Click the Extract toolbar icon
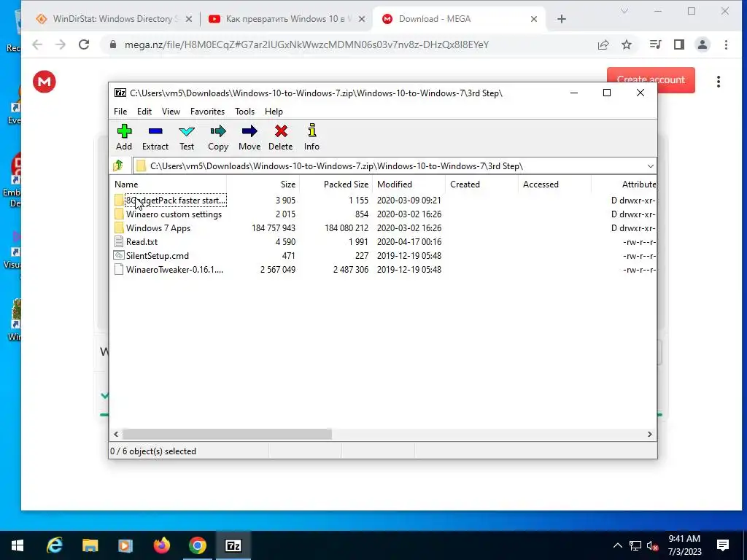The width and height of the screenshot is (747, 560). coord(155,137)
